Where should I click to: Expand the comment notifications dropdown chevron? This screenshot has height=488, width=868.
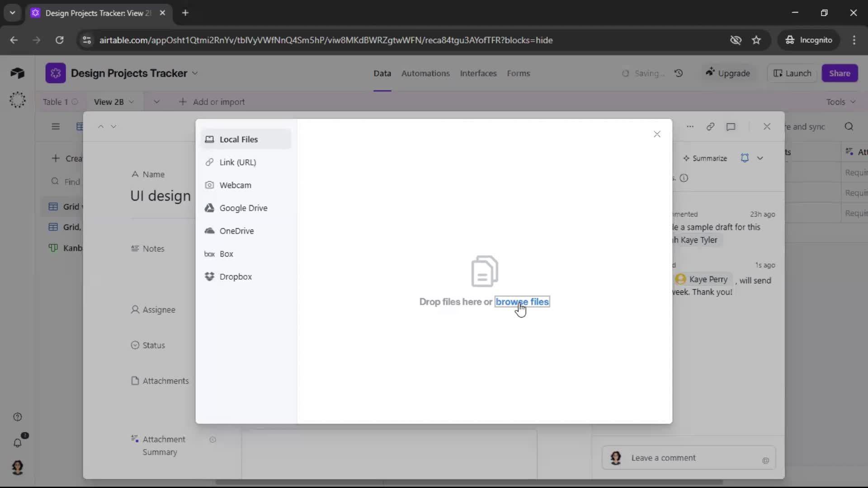click(760, 158)
